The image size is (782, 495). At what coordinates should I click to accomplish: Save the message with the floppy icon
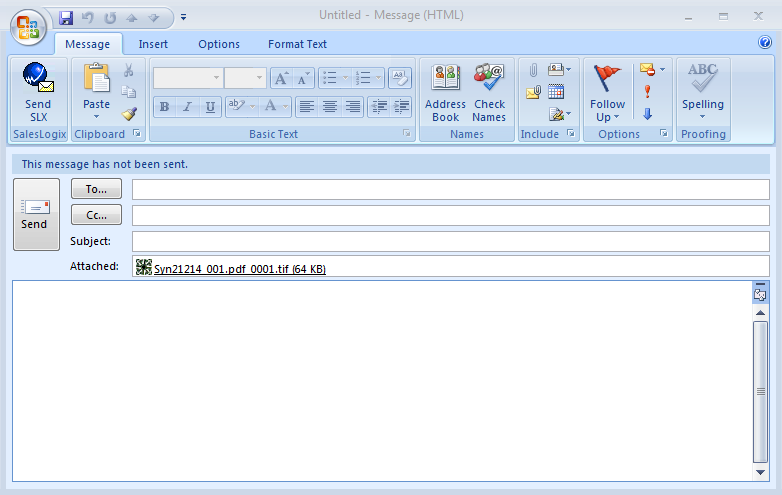[x=66, y=18]
